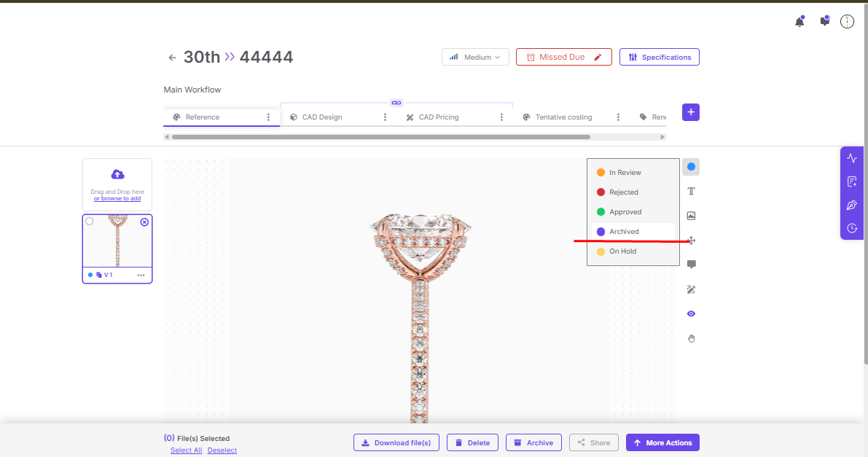
Task: Toggle the eye visibility icon
Action: [691, 313]
